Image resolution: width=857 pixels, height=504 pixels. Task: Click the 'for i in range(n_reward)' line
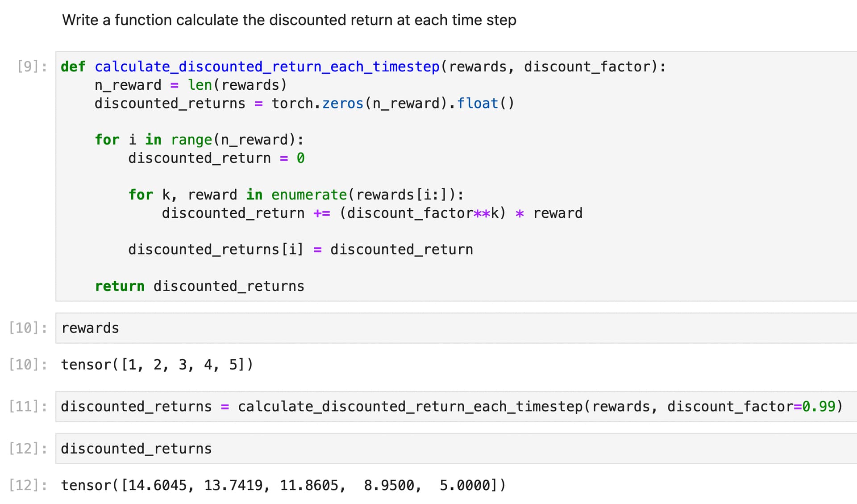(199, 140)
